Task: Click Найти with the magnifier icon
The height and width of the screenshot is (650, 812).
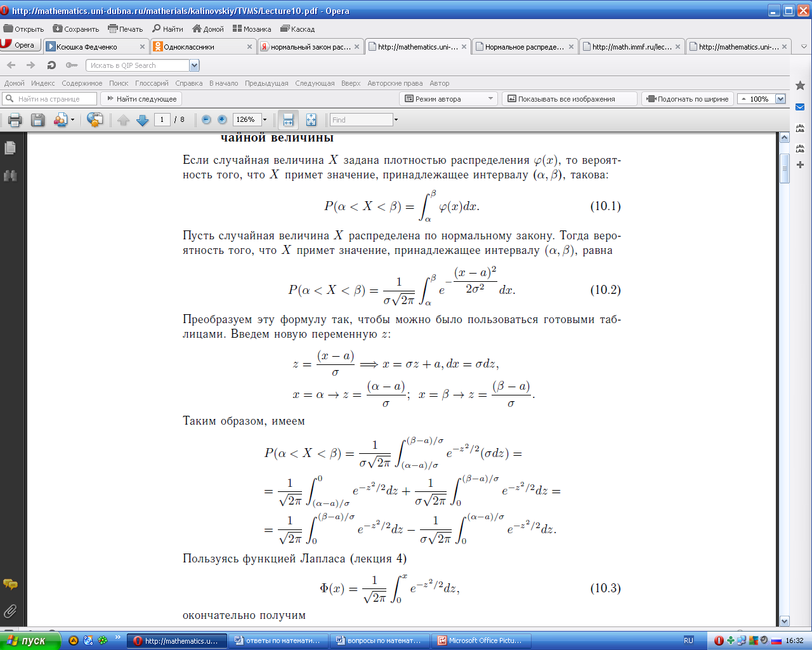Action: click(167, 29)
